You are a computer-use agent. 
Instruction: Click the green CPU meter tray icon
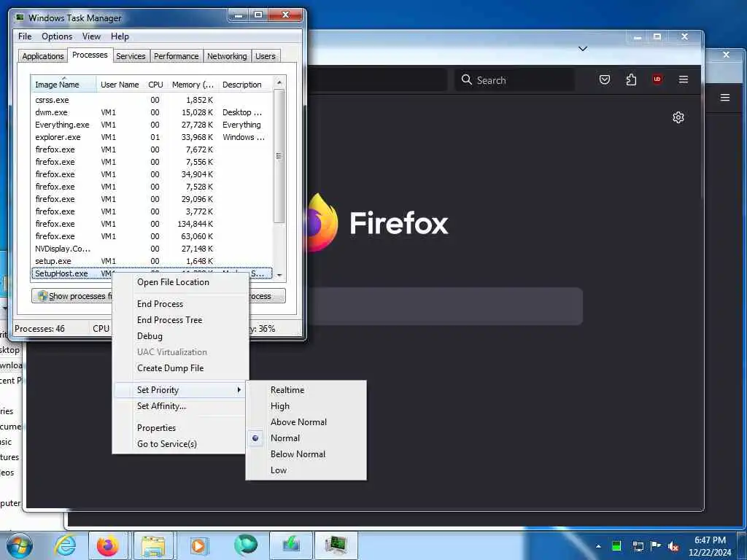click(616, 545)
